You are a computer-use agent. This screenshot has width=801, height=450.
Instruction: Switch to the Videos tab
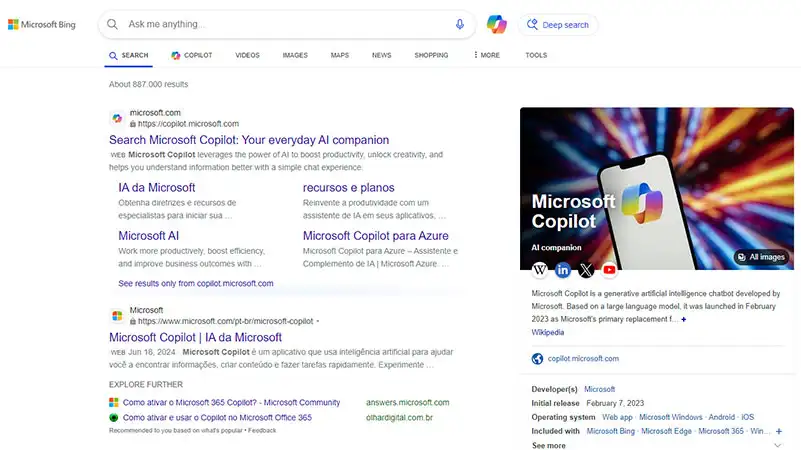(x=247, y=55)
